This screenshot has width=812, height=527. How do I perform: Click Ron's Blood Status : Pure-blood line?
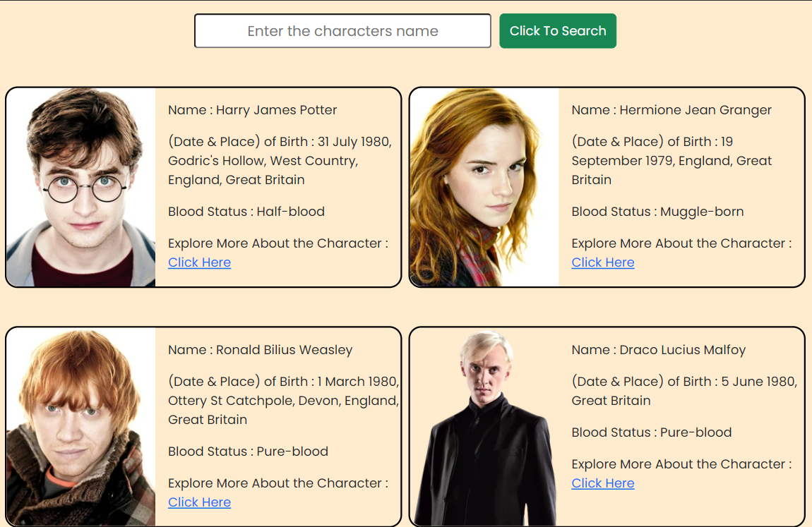(x=248, y=452)
